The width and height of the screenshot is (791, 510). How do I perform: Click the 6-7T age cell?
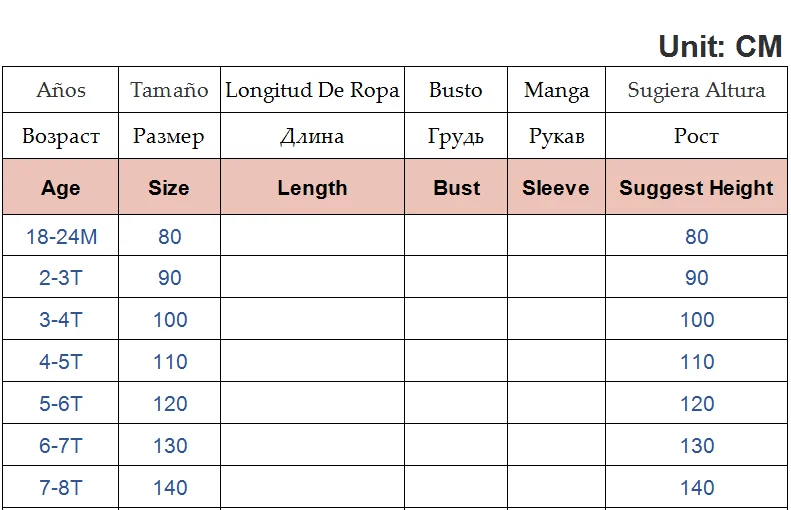coord(61,446)
